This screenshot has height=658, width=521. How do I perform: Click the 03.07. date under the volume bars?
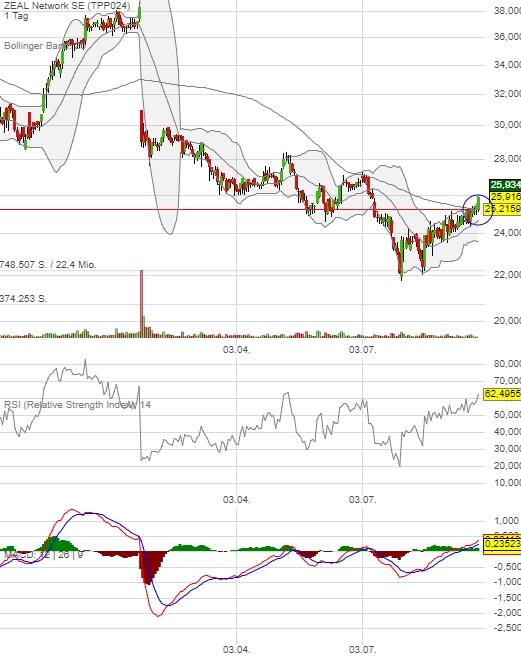pos(362,349)
